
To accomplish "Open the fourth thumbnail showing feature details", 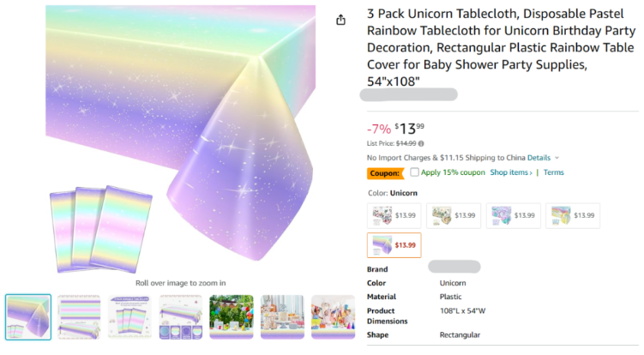I will click(181, 316).
